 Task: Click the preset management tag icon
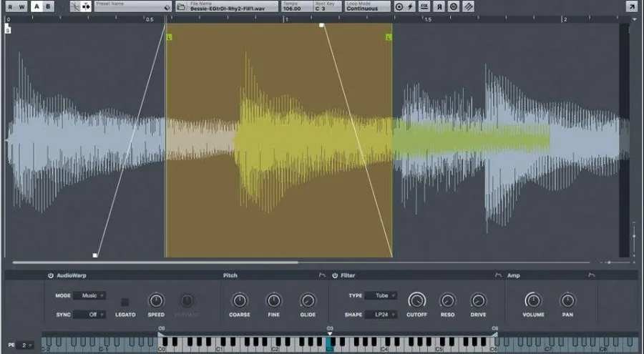(167, 7)
